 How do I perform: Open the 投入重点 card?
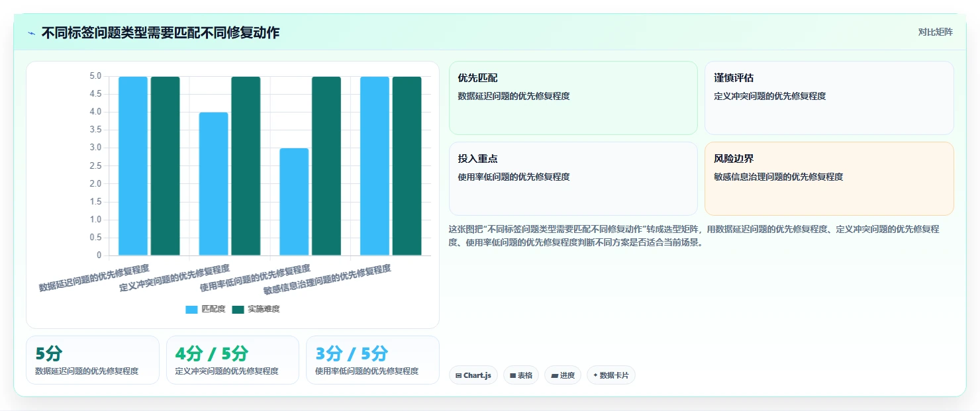(x=573, y=179)
